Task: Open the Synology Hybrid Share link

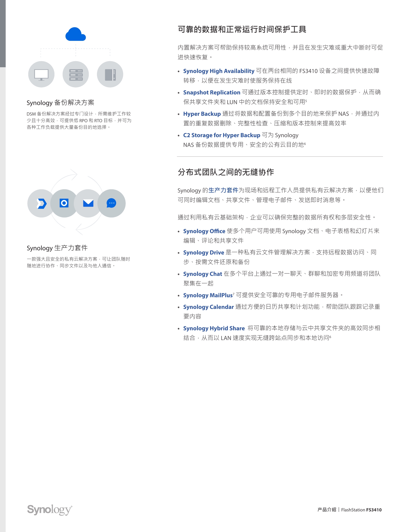Action: (x=214, y=328)
